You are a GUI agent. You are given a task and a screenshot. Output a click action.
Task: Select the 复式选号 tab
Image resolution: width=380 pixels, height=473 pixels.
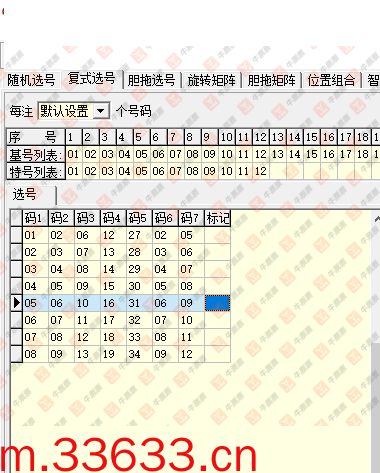point(91,79)
